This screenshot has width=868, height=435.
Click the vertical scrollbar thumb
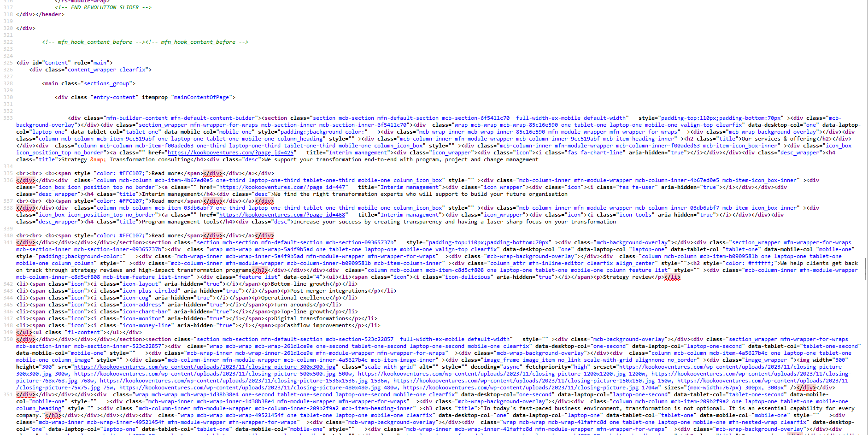(865, 268)
